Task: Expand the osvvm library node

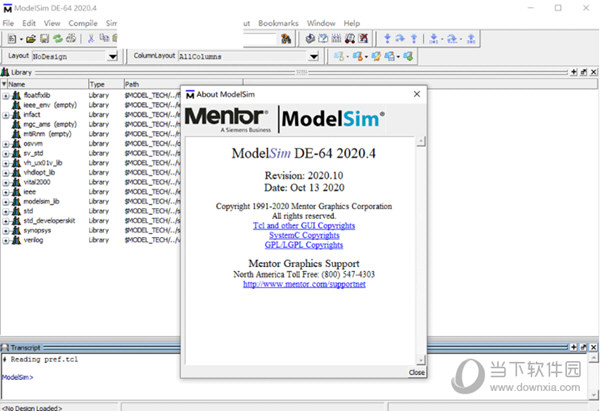Action: (6, 144)
